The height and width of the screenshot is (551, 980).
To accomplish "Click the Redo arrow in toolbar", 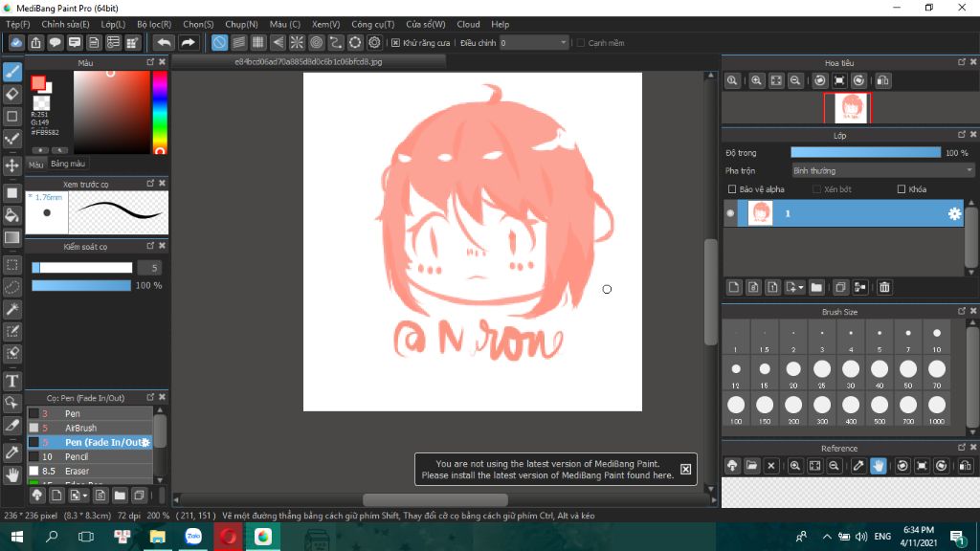I will click(x=188, y=42).
